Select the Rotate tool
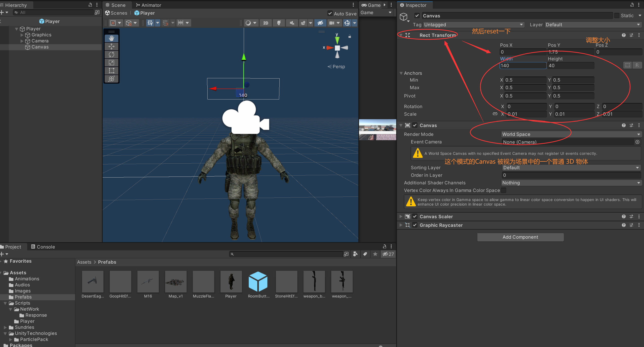 coord(112,55)
